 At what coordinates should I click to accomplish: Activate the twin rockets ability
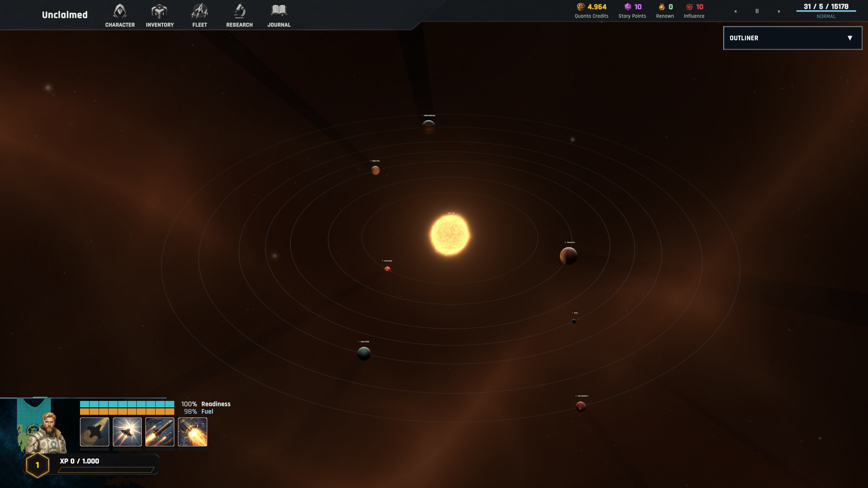(160, 432)
